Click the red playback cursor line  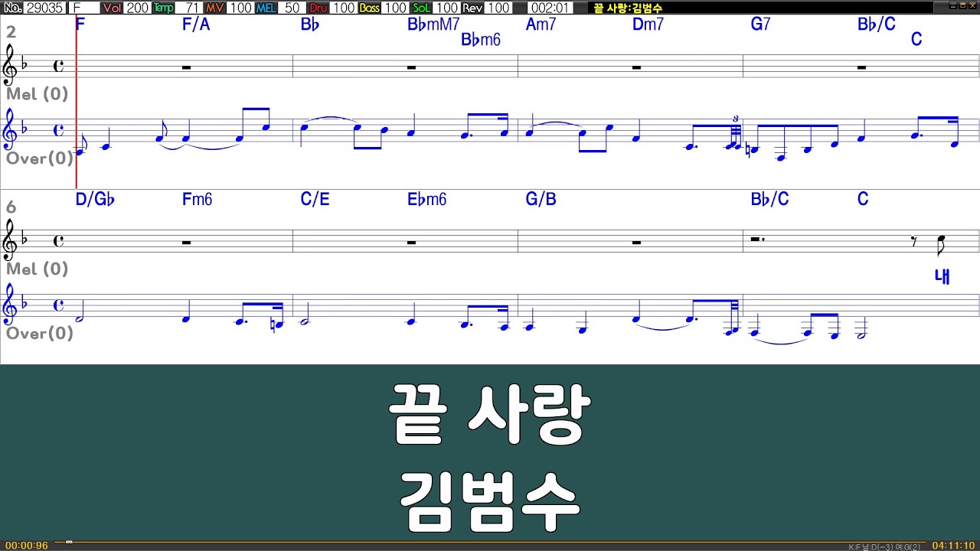77,102
